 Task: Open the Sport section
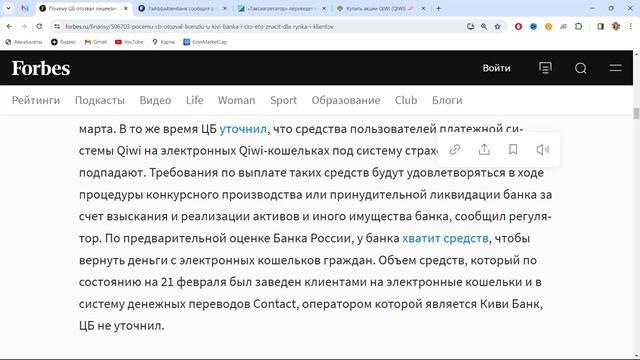pos(283,100)
